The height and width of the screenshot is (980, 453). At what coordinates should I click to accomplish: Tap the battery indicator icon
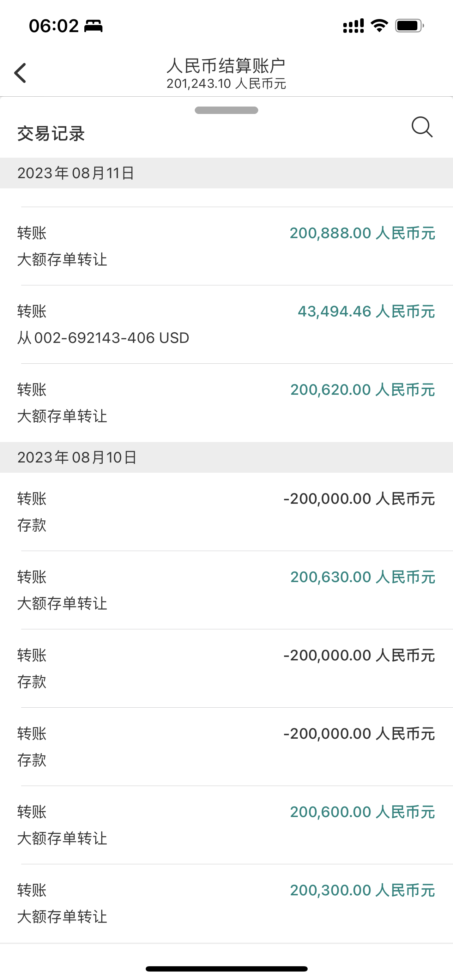[410, 26]
